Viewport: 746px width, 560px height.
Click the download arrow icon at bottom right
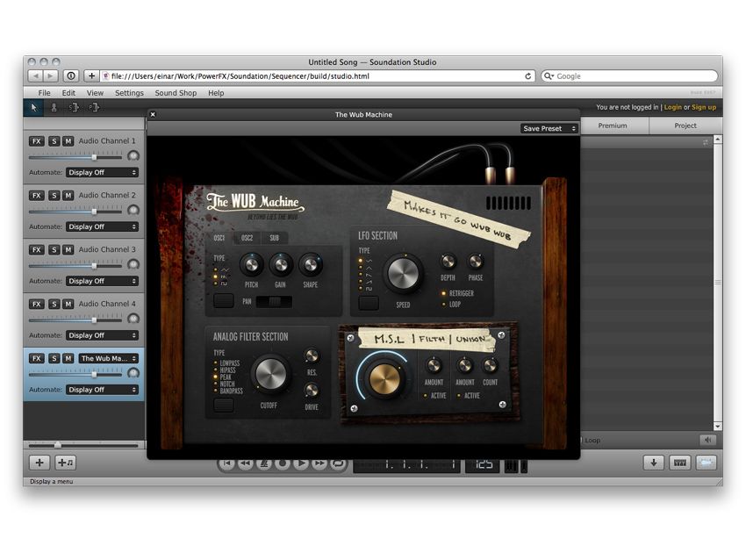[654, 462]
